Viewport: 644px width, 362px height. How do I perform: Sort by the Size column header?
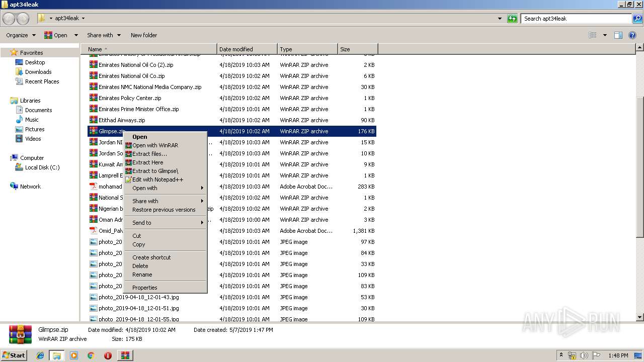coord(358,49)
